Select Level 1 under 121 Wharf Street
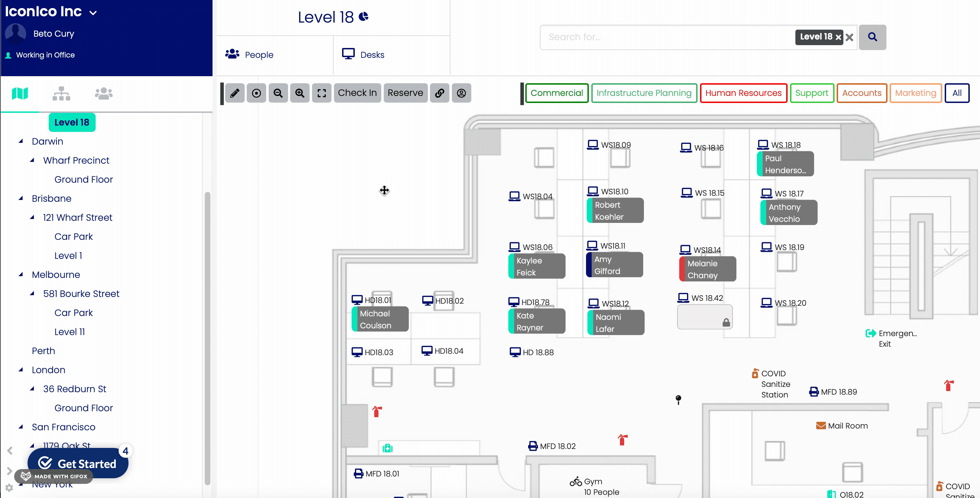 [x=68, y=255]
